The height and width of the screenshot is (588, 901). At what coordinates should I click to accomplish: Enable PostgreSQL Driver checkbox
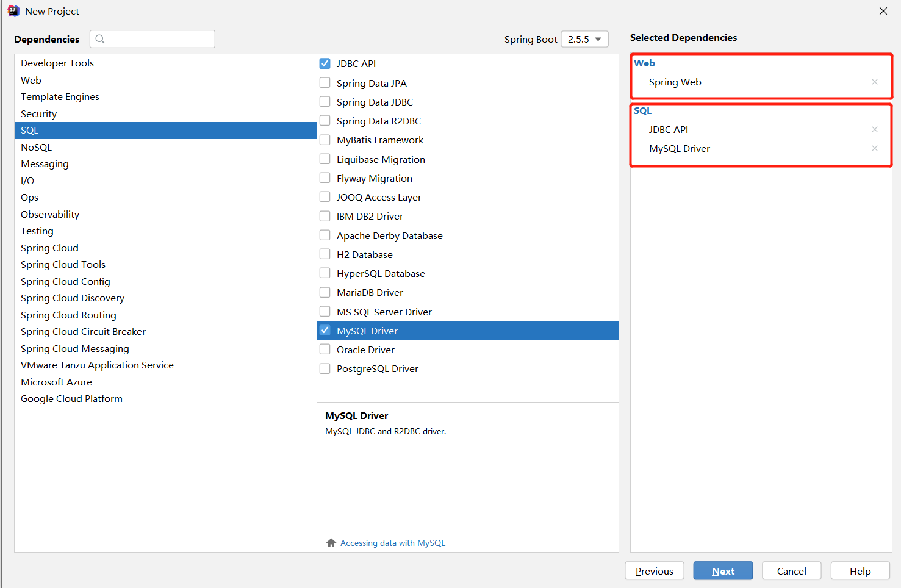point(325,368)
